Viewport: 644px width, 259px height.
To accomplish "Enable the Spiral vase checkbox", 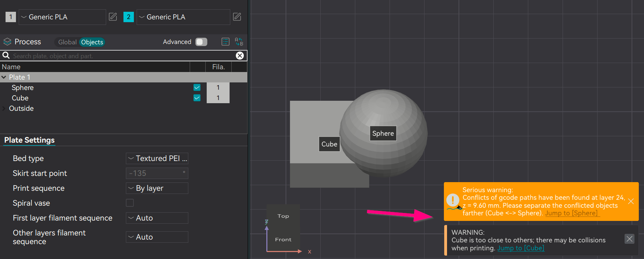I will coord(130,203).
